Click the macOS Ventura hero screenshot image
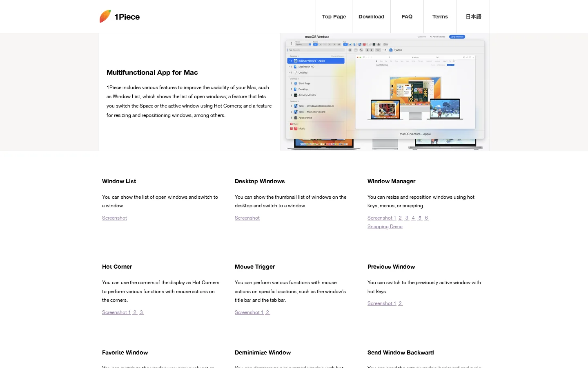Viewport: 588px width, 368px height. coord(385,92)
